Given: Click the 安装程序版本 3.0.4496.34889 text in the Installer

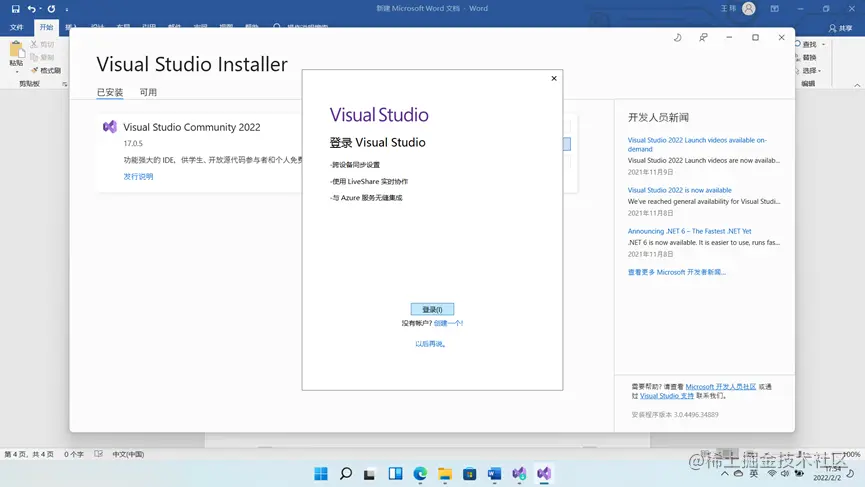Looking at the screenshot, I should [x=675, y=415].
